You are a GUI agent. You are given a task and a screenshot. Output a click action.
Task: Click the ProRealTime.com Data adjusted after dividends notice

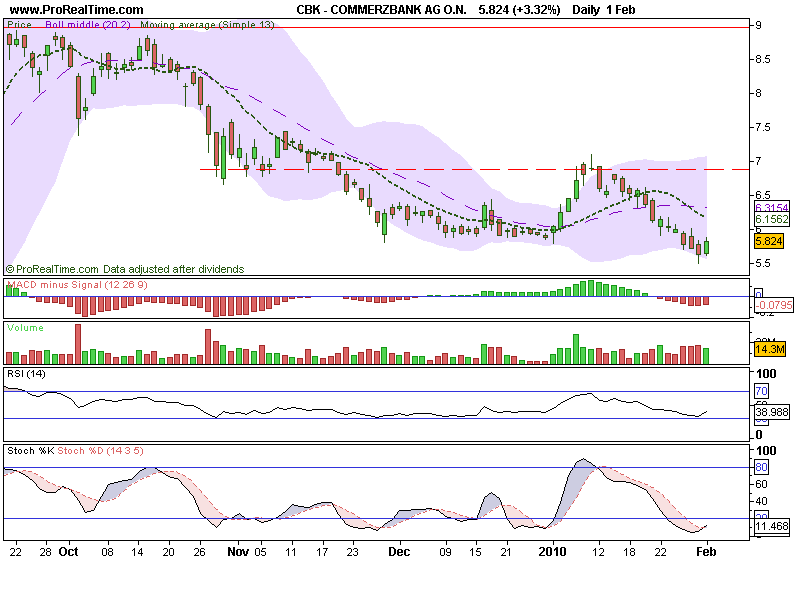125,269
